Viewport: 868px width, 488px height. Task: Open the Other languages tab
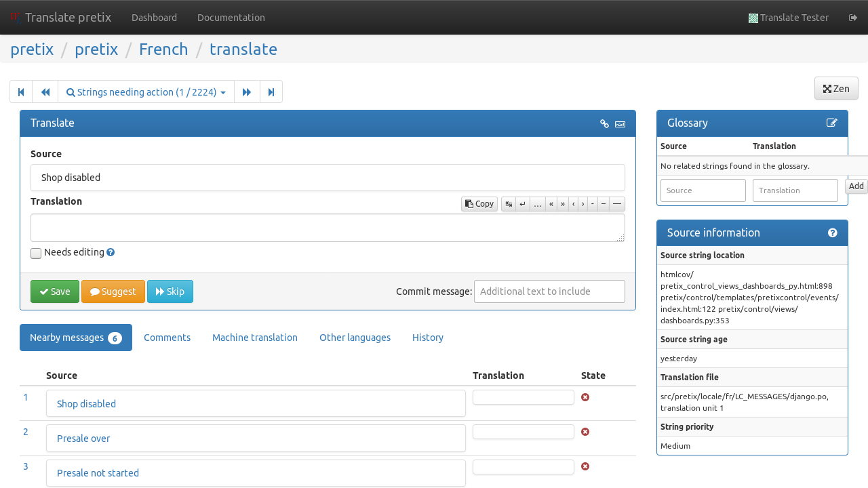click(355, 338)
